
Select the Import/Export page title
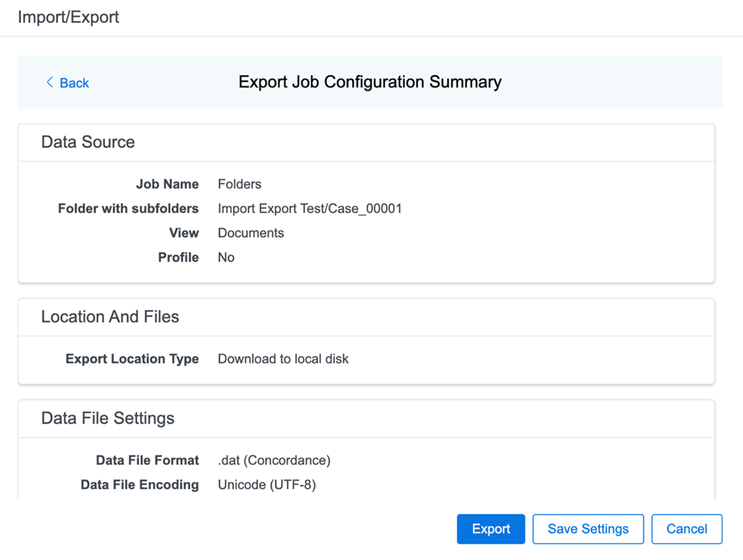(x=68, y=17)
